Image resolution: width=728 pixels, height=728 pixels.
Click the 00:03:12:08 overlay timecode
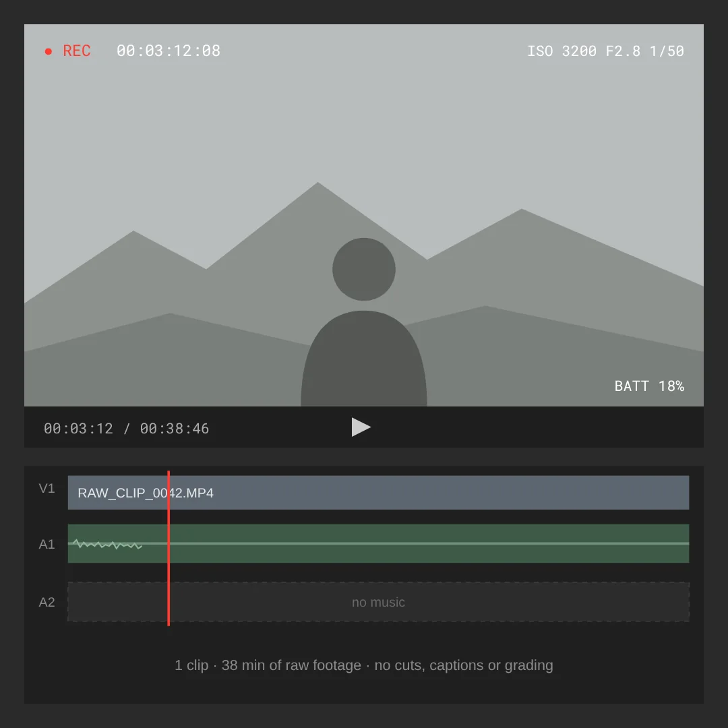(168, 51)
